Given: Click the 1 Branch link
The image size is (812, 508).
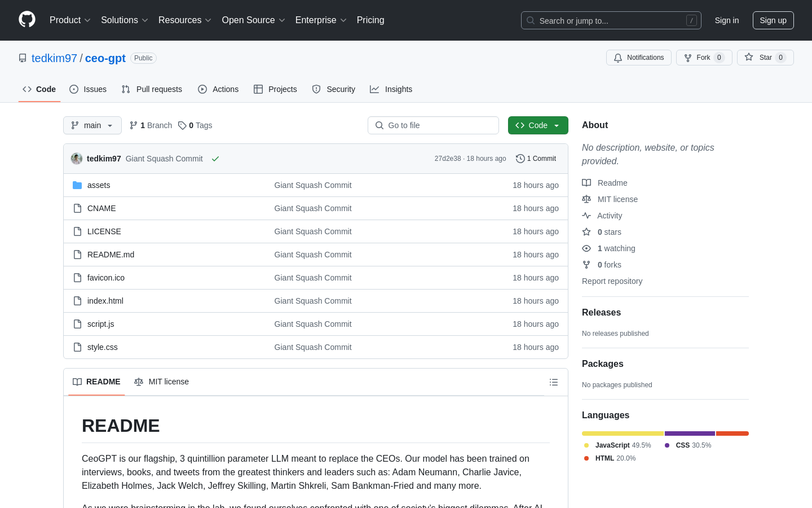Looking at the screenshot, I should click(151, 125).
